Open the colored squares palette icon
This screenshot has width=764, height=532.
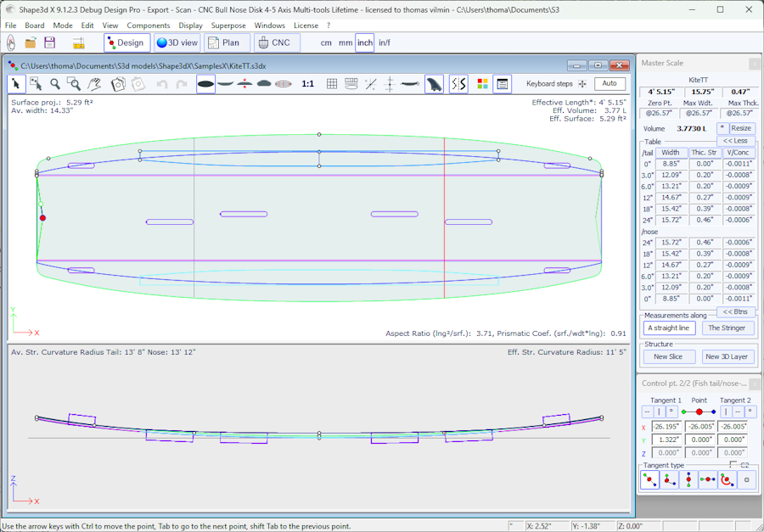point(482,84)
